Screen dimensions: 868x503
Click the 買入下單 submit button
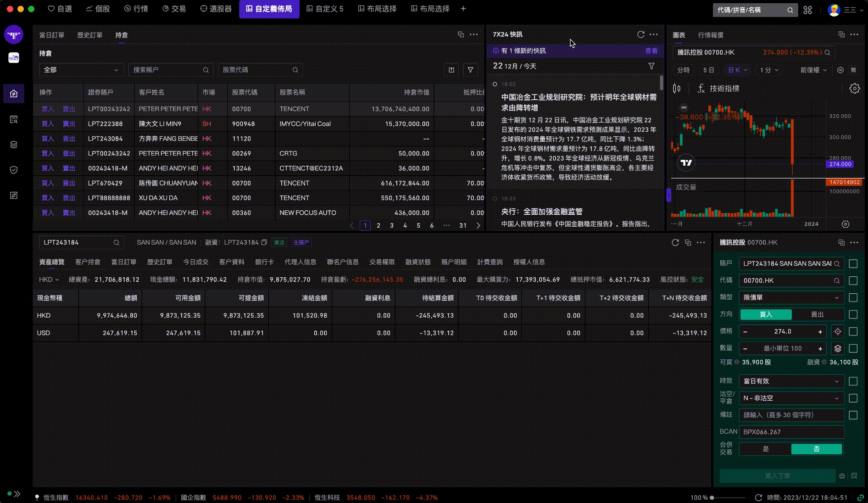tap(778, 476)
